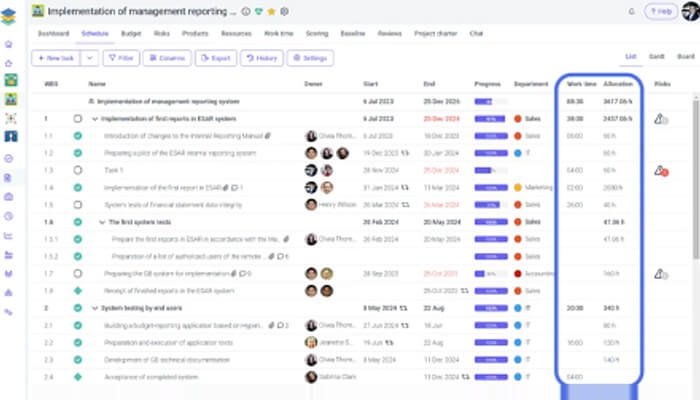700x400 pixels.
Task: Open the Filter button
Action: tap(121, 58)
